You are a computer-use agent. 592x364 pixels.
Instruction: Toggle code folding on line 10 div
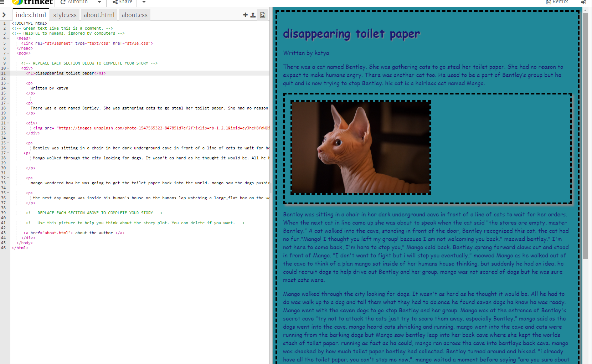[8, 68]
